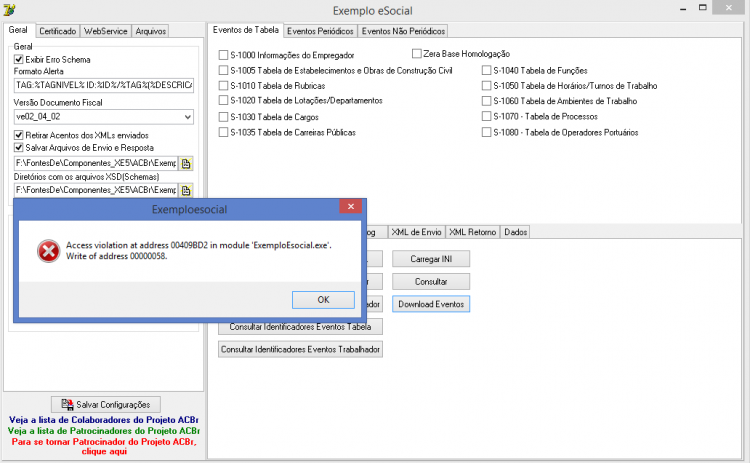Check S-1070 Tabela de Processos
Screen dimensions: 750x463
coord(486,116)
